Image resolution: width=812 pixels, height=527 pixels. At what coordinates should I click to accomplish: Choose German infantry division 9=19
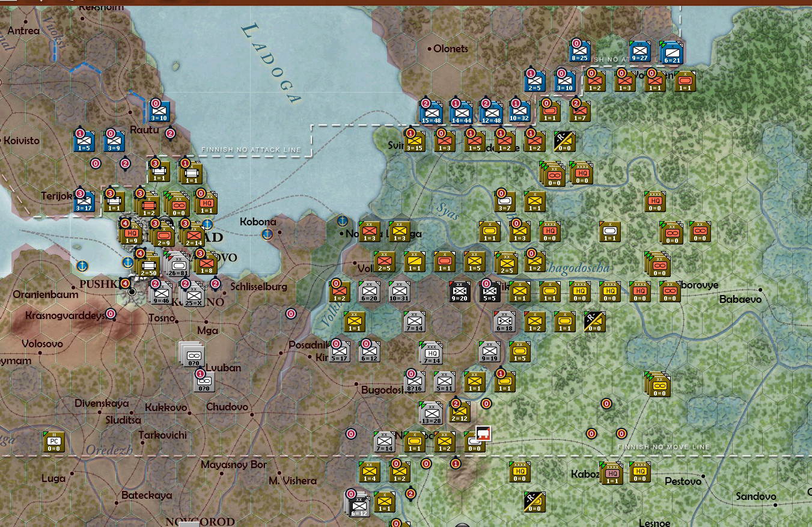(x=490, y=351)
